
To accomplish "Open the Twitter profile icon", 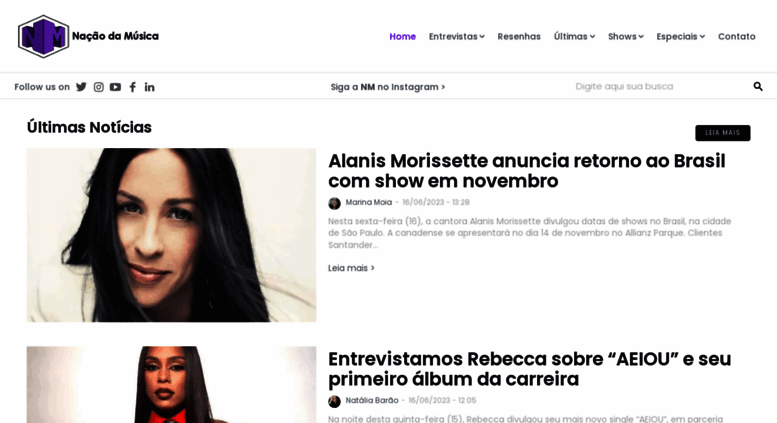I will click(x=81, y=87).
